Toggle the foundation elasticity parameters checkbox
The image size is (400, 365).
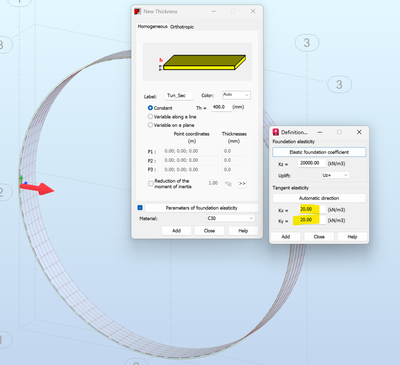click(x=140, y=208)
